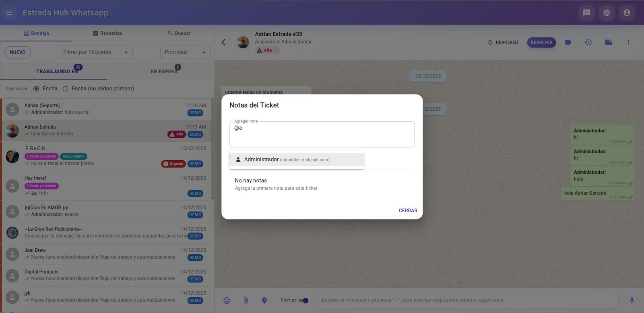Toggle the Firmar signature switch
The height and width of the screenshot is (313, 644).
click(x=304, y=301)
